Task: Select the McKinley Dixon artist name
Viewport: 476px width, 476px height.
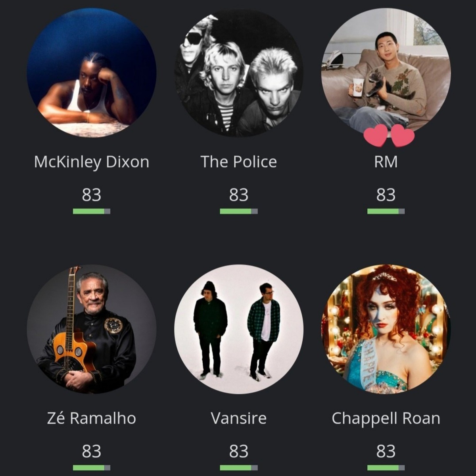Action: [92, 162]
